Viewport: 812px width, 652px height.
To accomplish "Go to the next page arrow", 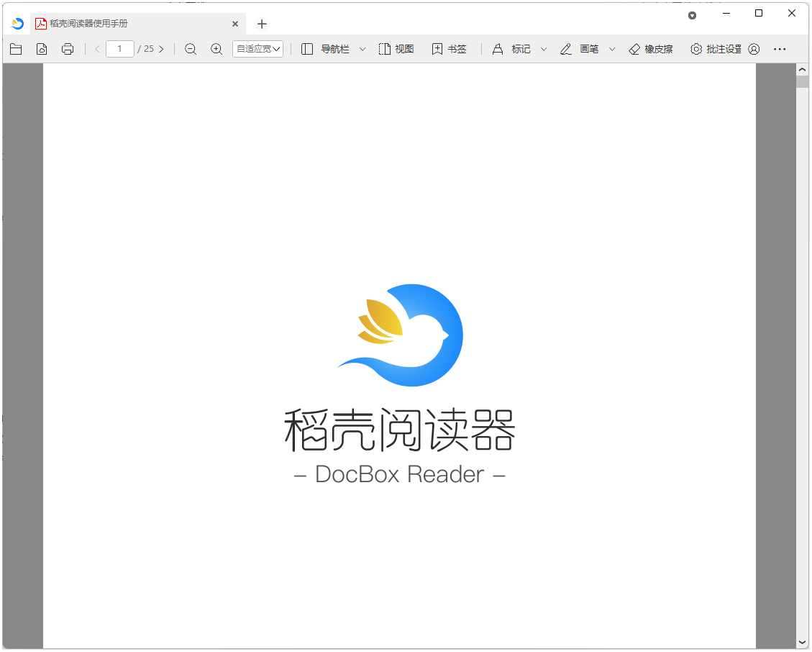I will pos(161,49).
